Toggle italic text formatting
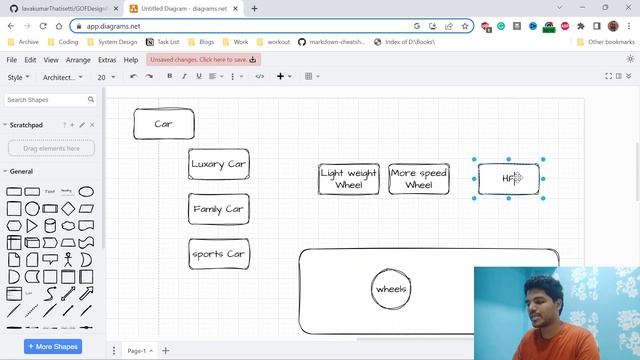Screen dimensions: 640x360 [x=184, y=76]
